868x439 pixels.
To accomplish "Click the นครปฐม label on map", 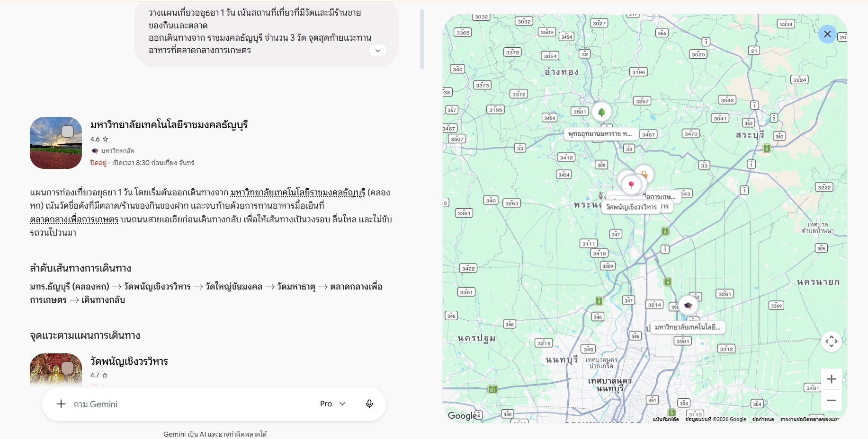I will click(x=476, y=338).
